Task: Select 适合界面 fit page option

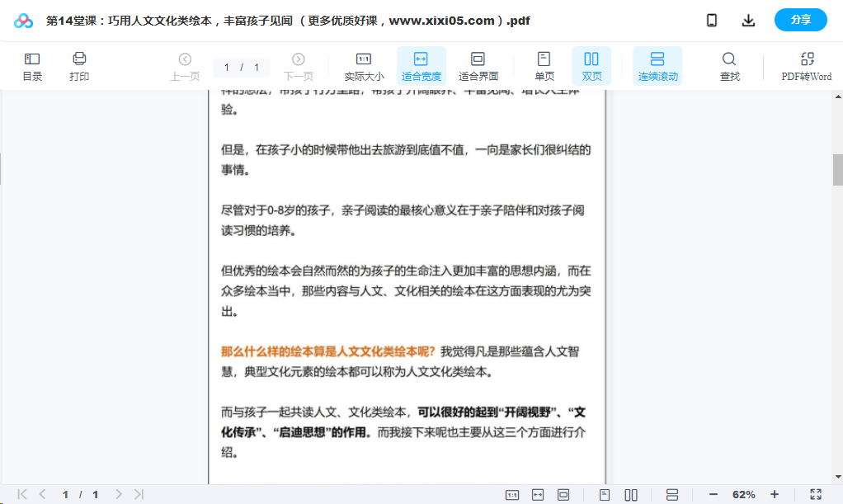Action: point(478,66)
